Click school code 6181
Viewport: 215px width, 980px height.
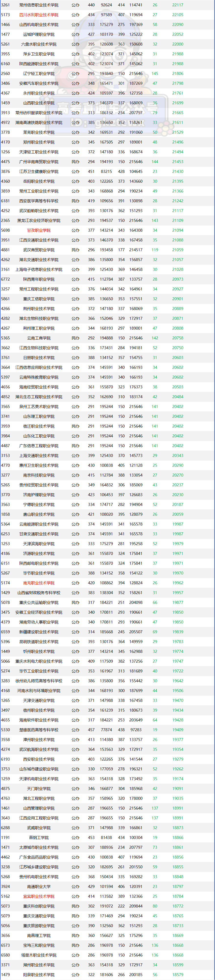5,201
